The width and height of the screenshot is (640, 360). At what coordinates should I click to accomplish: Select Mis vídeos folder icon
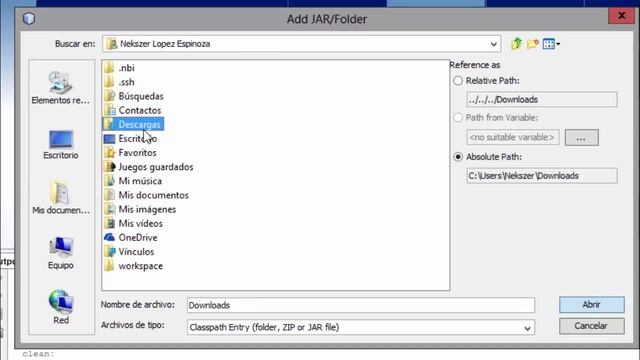(x=109, y=223)
